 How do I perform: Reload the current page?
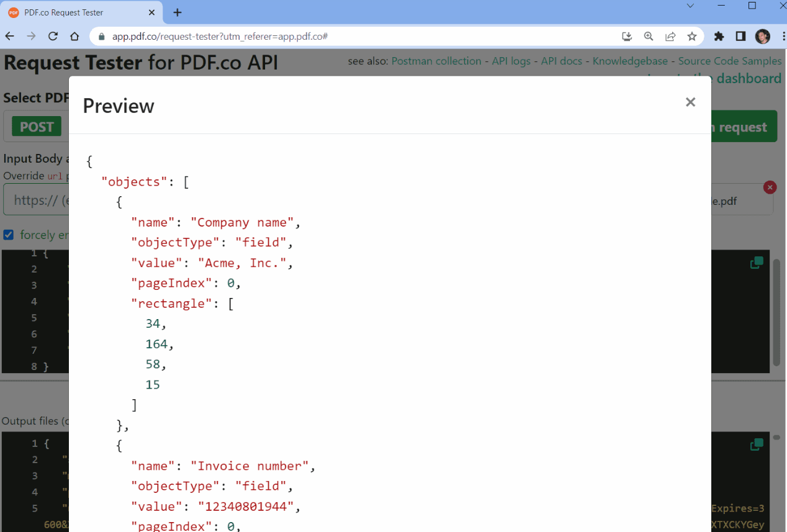[53, 37]
